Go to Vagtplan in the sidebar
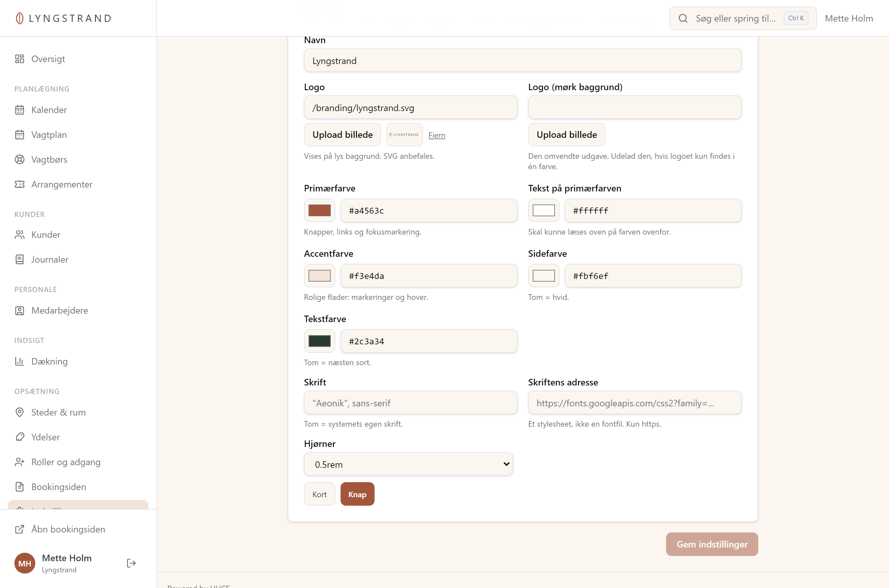Viewport: 889px width, 588px height. click(78, 135)
